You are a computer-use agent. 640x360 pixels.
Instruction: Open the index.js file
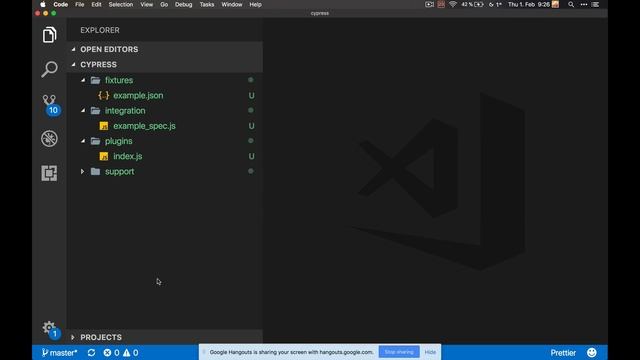tap(128, 156)
